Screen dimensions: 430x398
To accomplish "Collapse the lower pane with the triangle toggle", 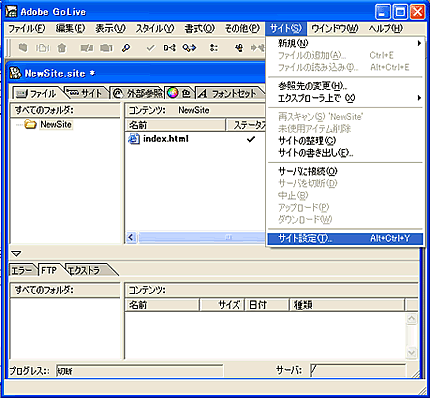I will pos(16,254).
